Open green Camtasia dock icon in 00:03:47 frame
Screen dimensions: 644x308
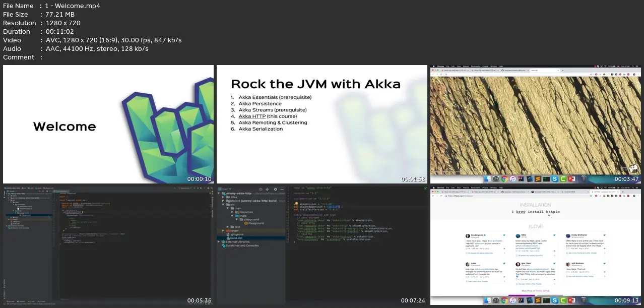click(x=563, y=179)
